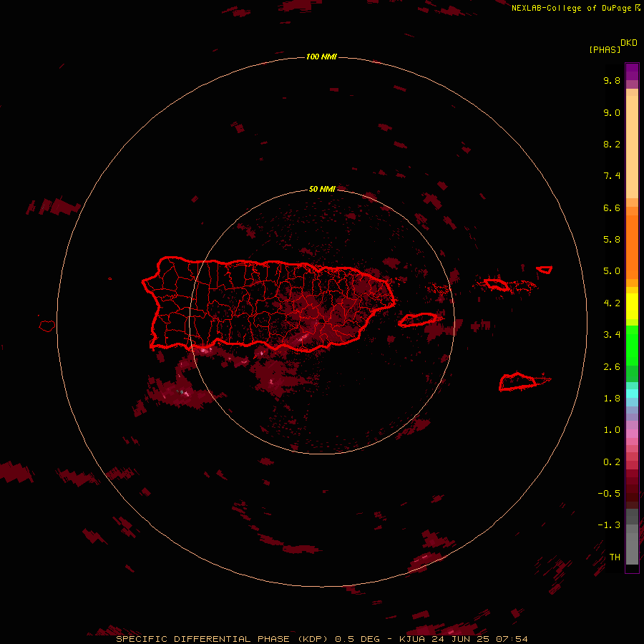This screenshot has width=644, height=644.
Task: Click the 7.4 legend value
Action: point(612,176)
